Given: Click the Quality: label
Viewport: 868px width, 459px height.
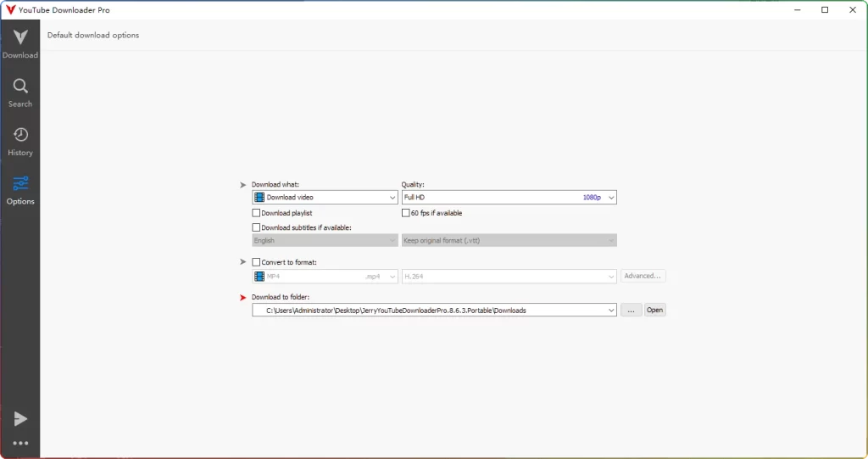Looking at the screenshot, I should coord(413,185).
